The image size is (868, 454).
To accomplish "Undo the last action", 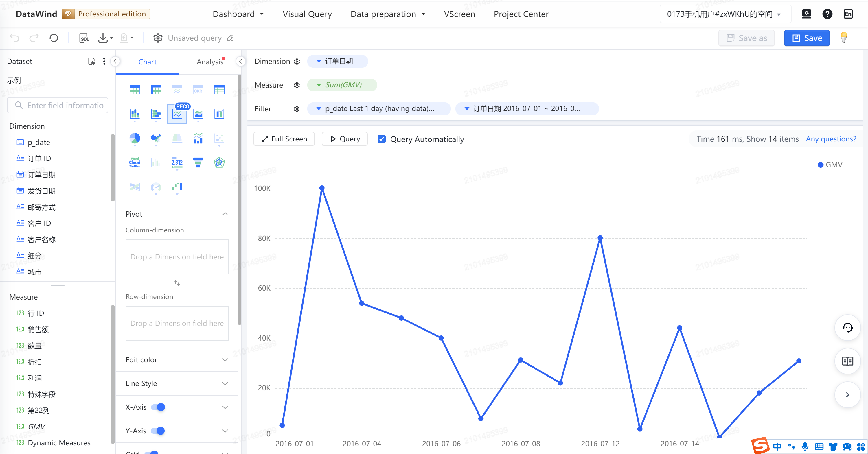I will pyautogui.click(x=14, y=38).
